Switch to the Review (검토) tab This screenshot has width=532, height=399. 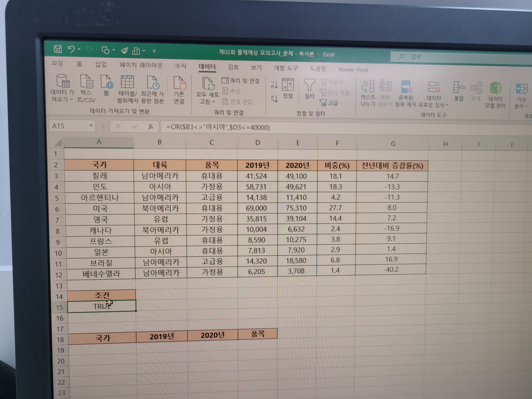(x=233, y=67)
